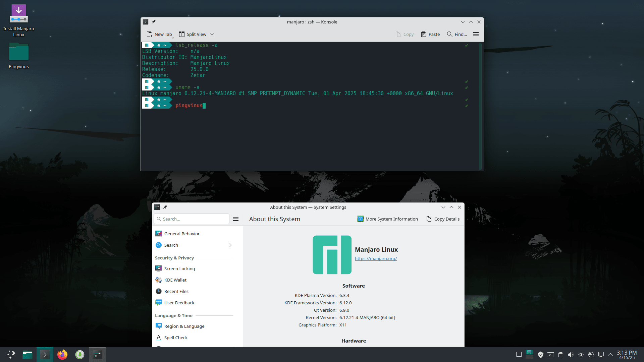
Task: Click the KDE Wallet sidebar icon
Action: tap(159, 280)
